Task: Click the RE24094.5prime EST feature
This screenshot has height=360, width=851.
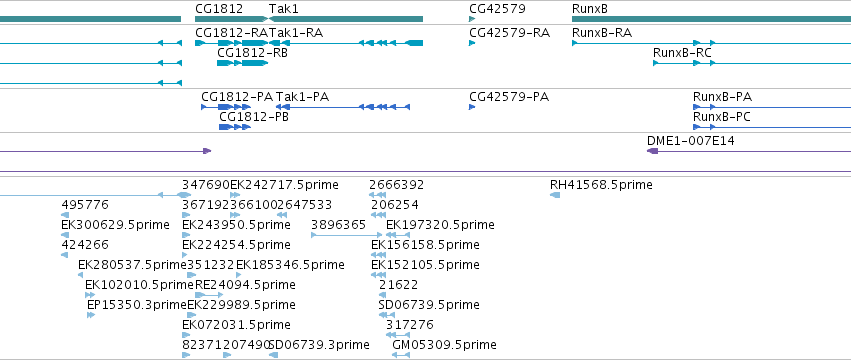Action: [x=208, y=295]
